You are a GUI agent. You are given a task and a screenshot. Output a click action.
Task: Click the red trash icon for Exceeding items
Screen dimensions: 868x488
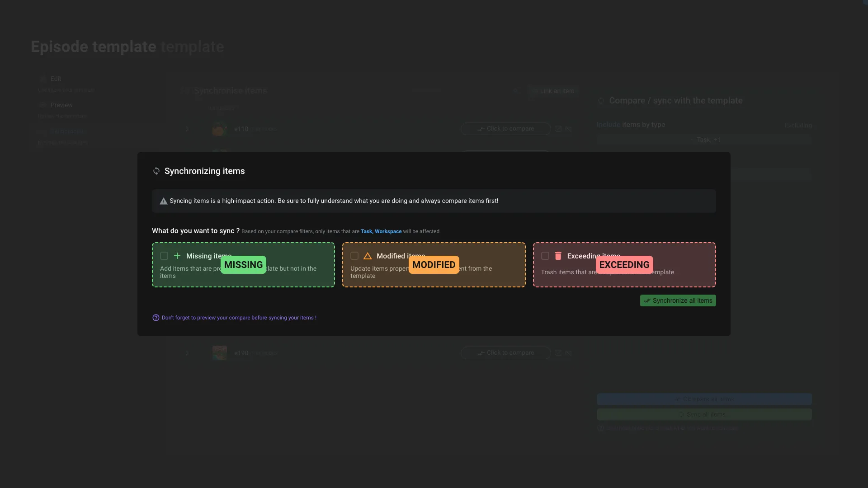click(x=558, y=256)
